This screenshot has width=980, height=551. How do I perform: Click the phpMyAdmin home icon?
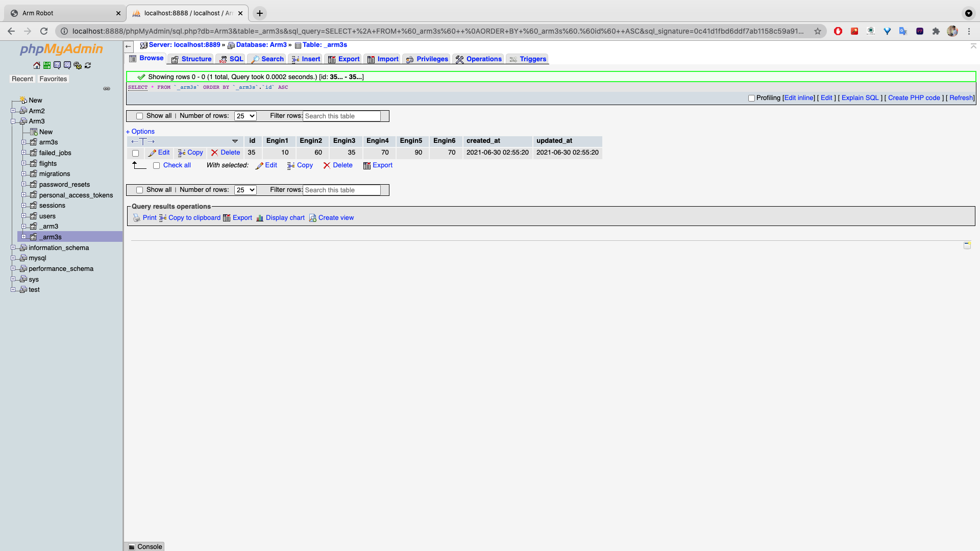[x=37, y=65]
